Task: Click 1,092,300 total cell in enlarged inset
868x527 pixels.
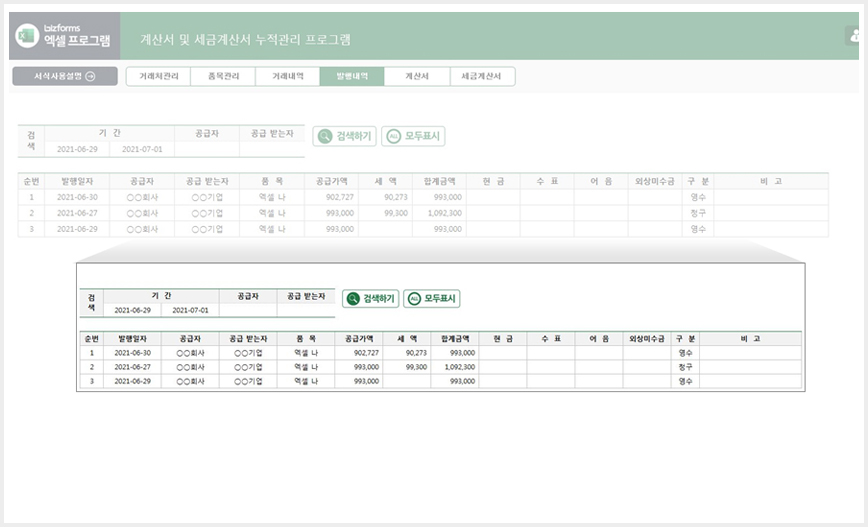Action: (x=455, y=367)
